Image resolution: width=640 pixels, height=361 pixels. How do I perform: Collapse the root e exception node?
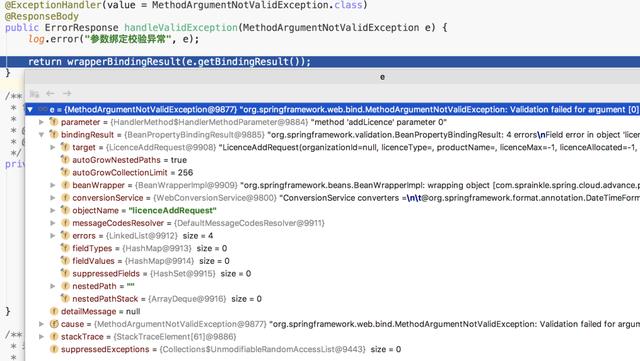click(x=30, y=109)
